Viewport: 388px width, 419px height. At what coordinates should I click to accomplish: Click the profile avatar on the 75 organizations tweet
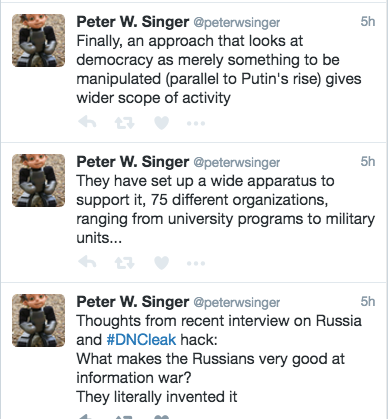[x=39, y=180]
